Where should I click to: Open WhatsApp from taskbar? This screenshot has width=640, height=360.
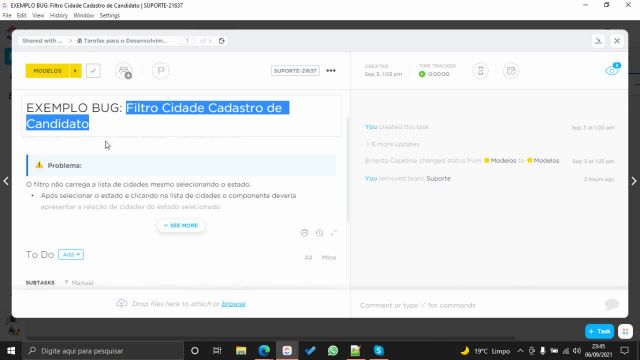333,351
